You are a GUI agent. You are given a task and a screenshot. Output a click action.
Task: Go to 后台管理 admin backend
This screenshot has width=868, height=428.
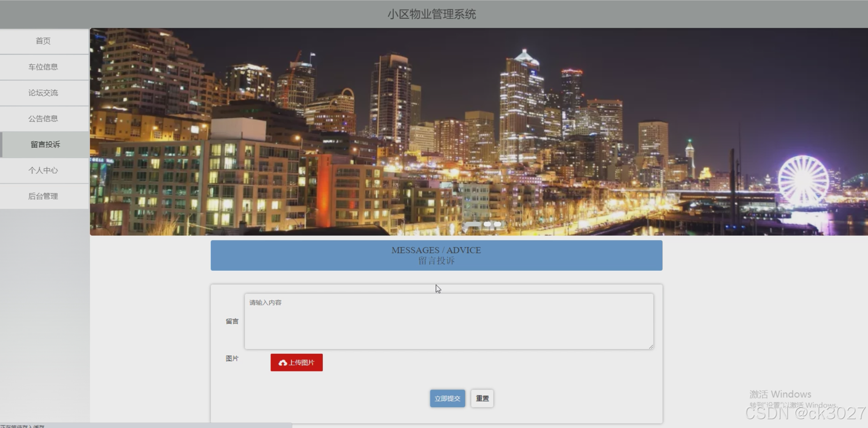43,196
